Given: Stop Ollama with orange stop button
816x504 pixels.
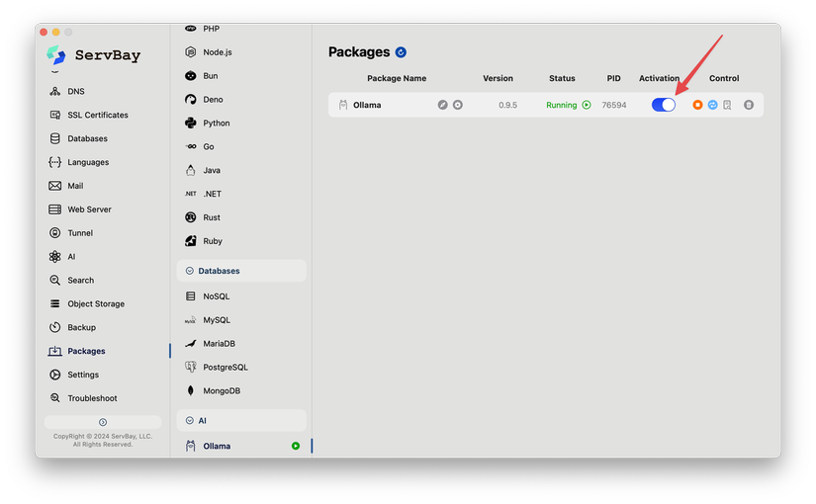Looking at the screenshot, I should (x=697, y=105).
